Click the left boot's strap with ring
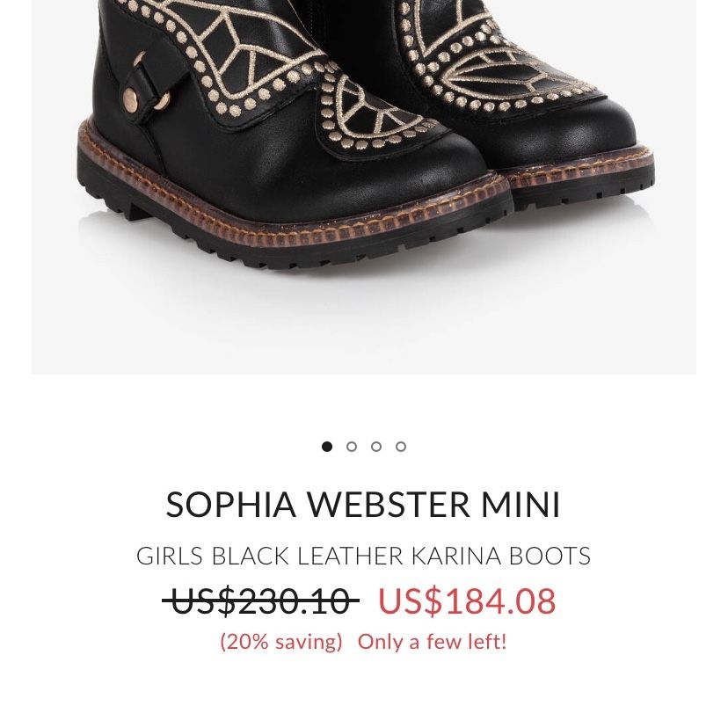Screen dimensions: 728x728 click(x=151, y=88)
